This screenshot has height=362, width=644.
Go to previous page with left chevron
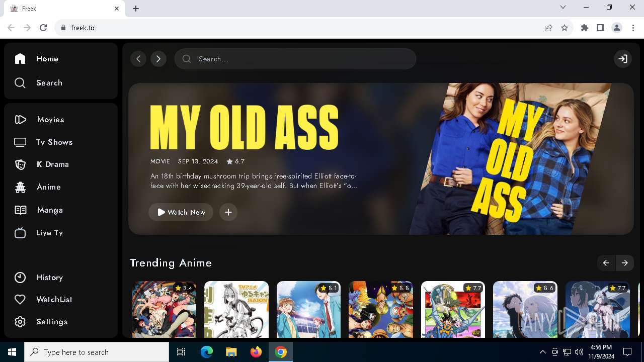[138, 59]
